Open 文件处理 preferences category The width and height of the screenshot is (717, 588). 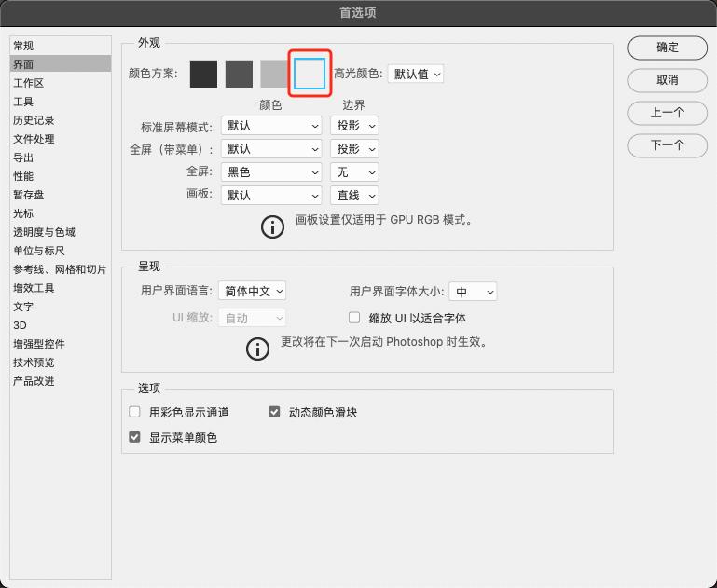tap(61, 139)
